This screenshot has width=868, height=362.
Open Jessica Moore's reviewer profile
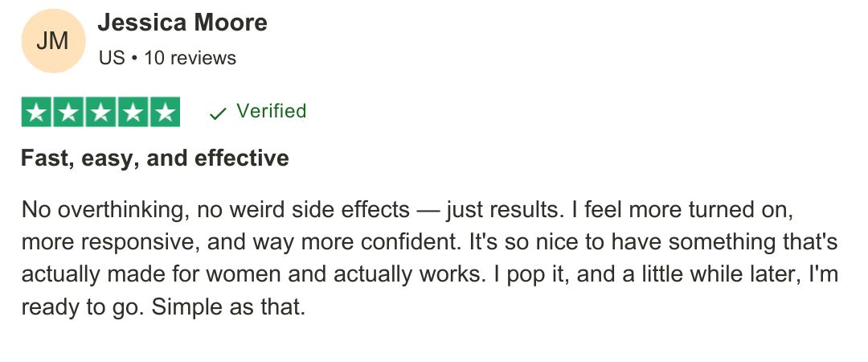click(182, 23)
